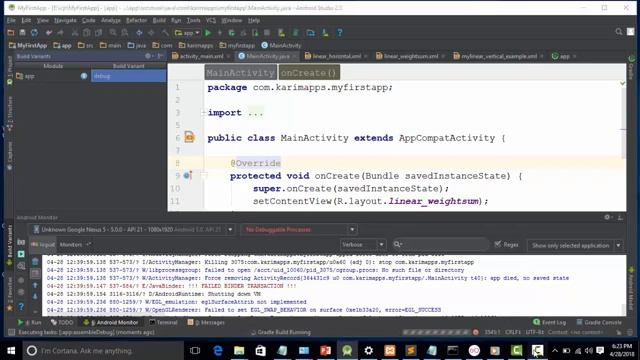This screenshot has width=640, height=360.
Task: Click the Navigate Back arrow icon
Action: (139, 33)
